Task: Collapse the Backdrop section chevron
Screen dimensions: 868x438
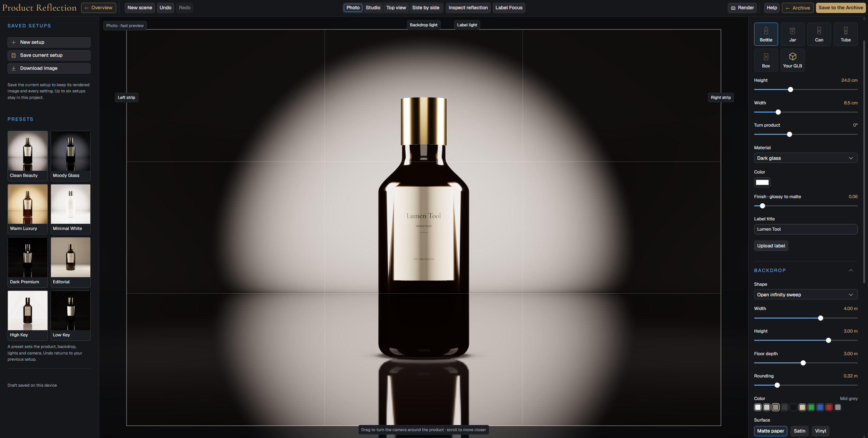Action: click(x=851, y=271)
